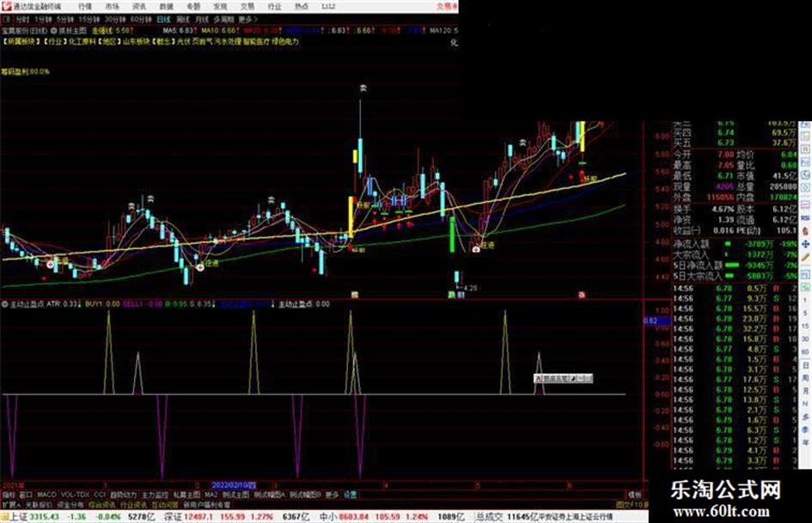The height and width of the screenshot is (523, 812).
Task: Open the 设置 indicator settings
Action: click(350, 495)
